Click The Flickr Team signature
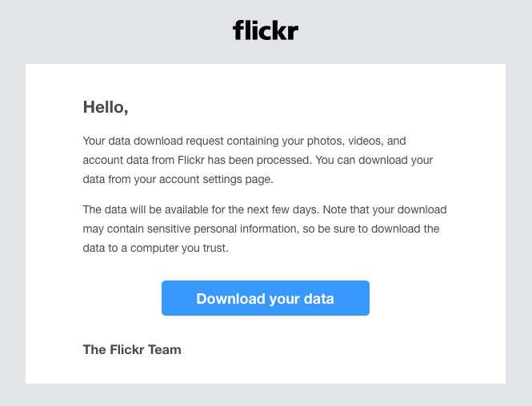The height and width of the screenshot is (406, 532). click(132, 350)
